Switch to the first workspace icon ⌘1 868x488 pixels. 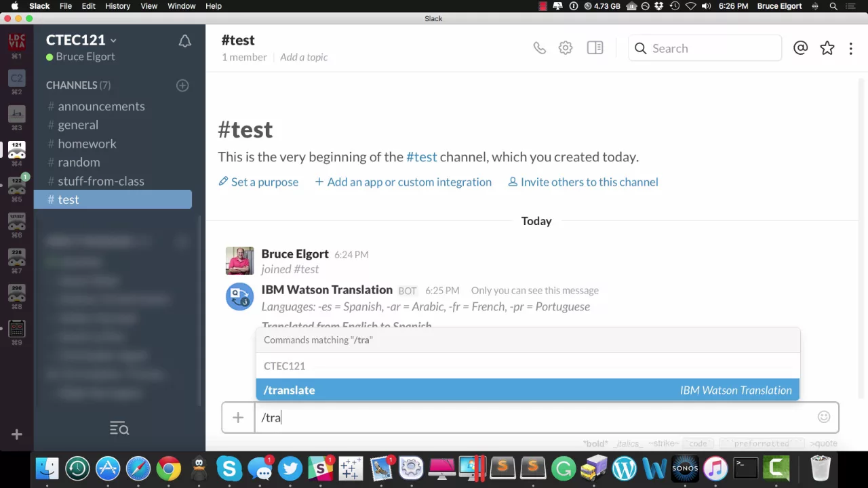pos(17,43)
